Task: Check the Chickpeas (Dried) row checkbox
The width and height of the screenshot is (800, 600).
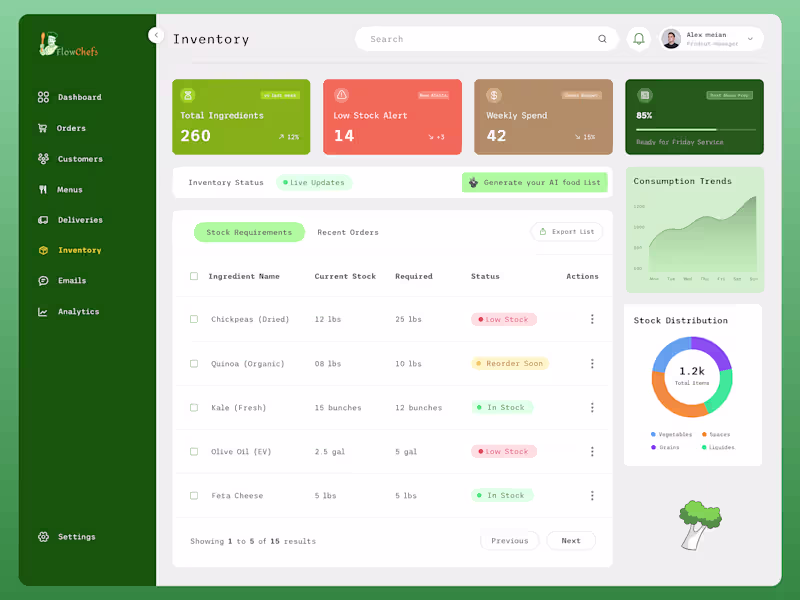Action: tap(194, 319)
